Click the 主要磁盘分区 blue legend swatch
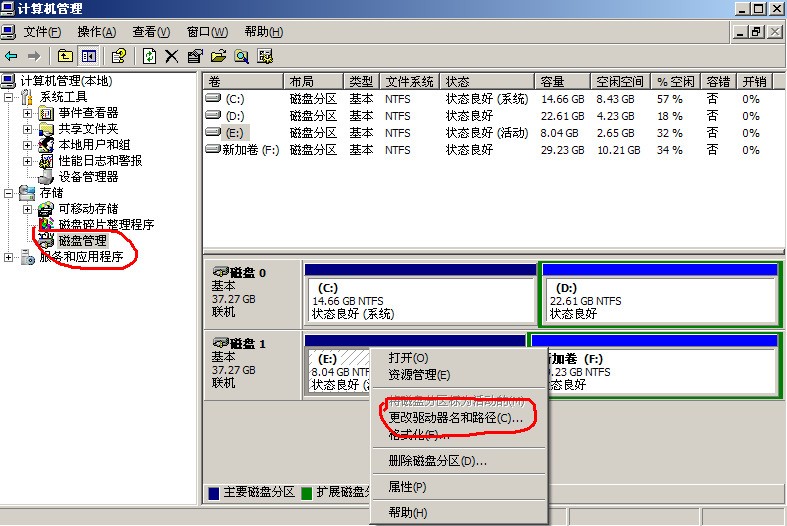 (x=213, y=493)
